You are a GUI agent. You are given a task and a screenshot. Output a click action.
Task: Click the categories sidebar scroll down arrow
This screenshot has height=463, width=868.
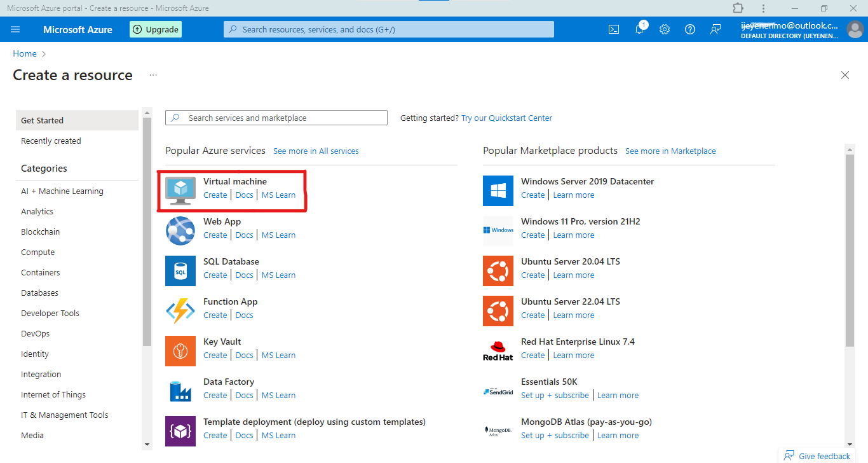(x=147, y=444)
